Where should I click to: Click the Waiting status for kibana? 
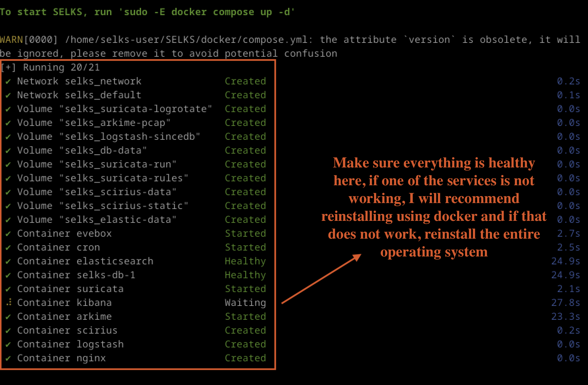[x=246, y=303]
